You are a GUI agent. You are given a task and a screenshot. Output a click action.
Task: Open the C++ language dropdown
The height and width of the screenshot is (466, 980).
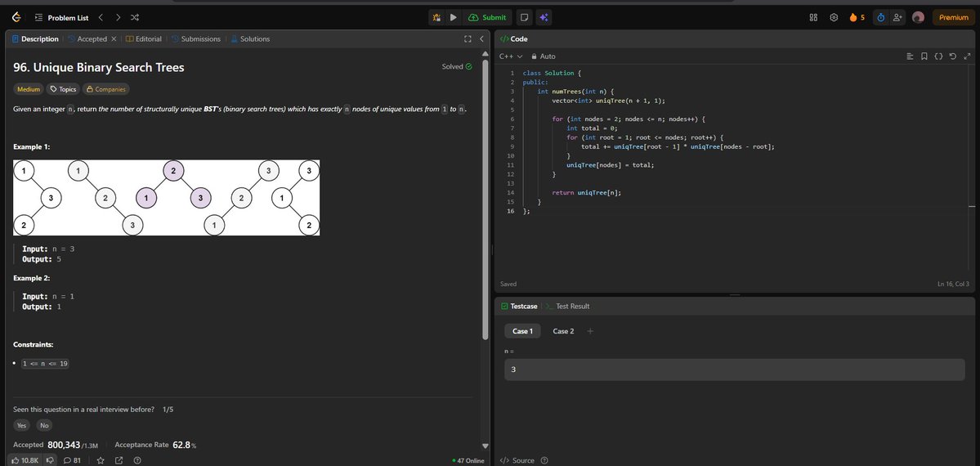pos(511,56)
